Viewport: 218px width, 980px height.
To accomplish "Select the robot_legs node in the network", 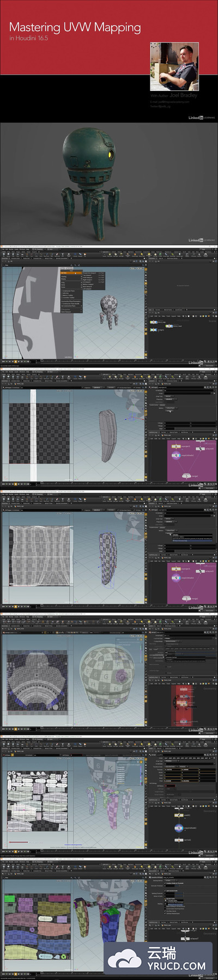I will [x=154, y=322].
